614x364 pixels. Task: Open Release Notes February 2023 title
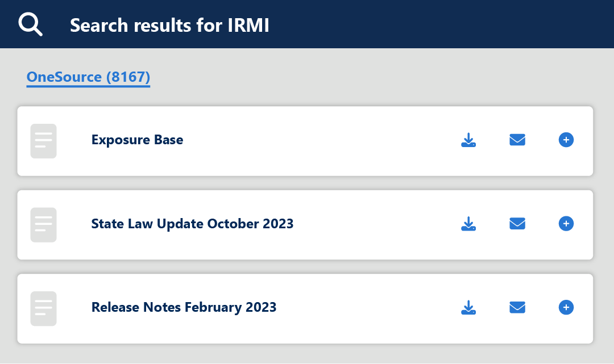point(184,308)
